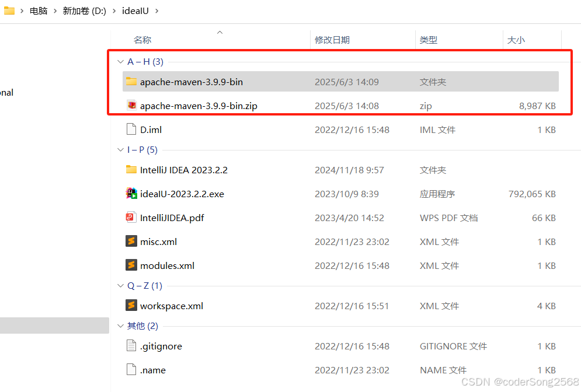Collapse the 其他 group chevron

coord(120,326)
